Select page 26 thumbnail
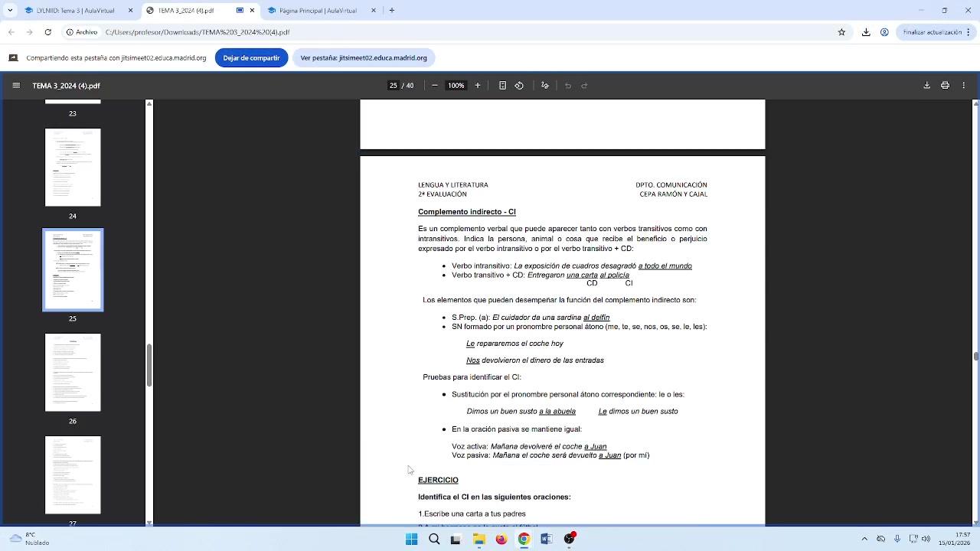The height and width of the screenshot is (551, 980). point(73,373)
